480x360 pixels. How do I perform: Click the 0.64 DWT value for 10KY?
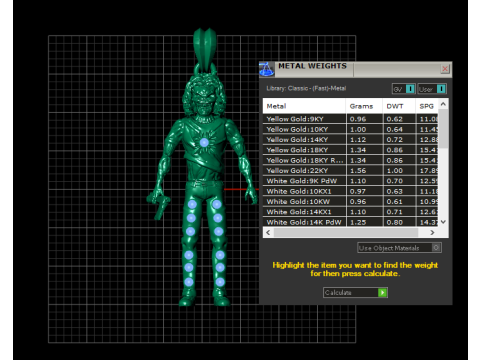coord(395,129)
